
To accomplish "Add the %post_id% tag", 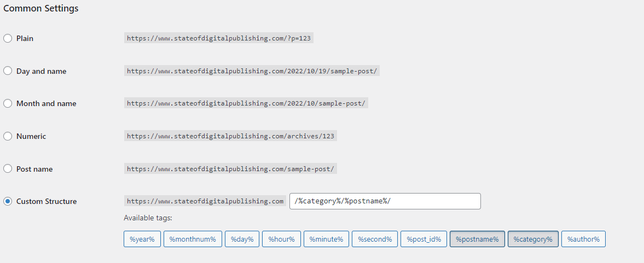I will pos(423,239).
